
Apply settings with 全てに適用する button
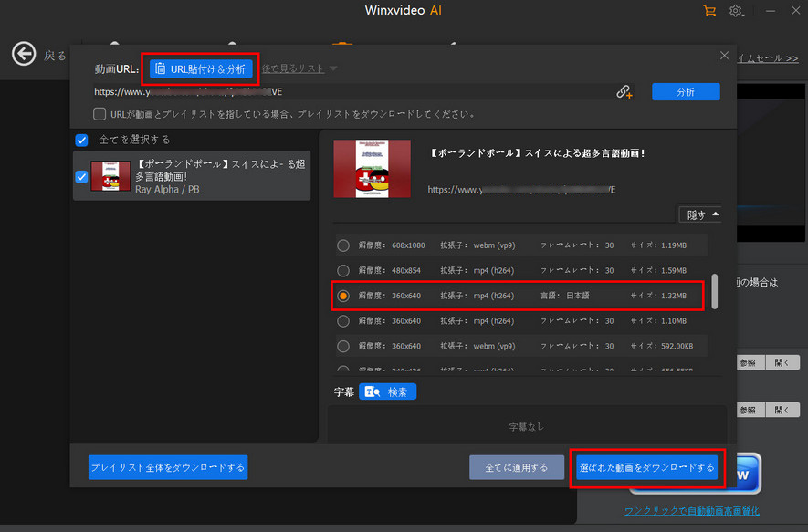517,466
